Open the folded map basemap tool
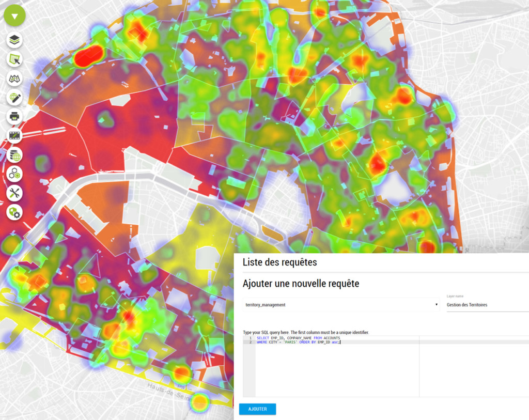 tap(14, 79)
